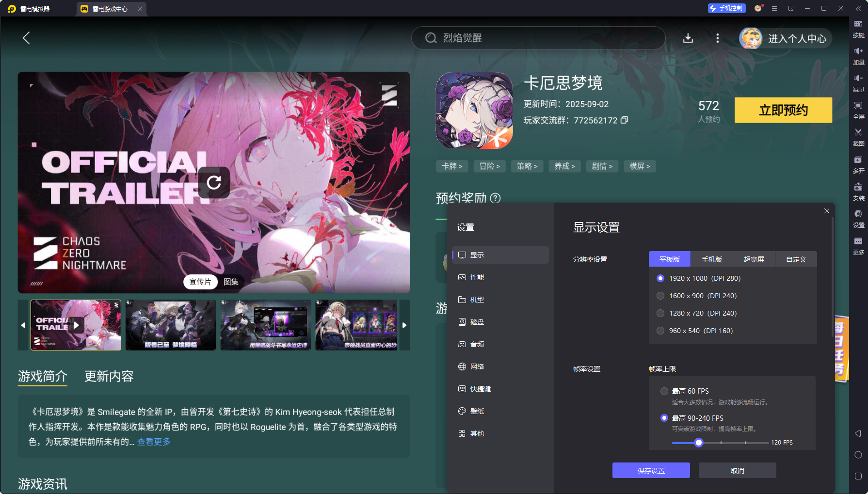The height and width of the screenshot is (494, 868).
Task: Save settings with 保存设置 button
Action: pyautogui.click(x=651, y=470)
